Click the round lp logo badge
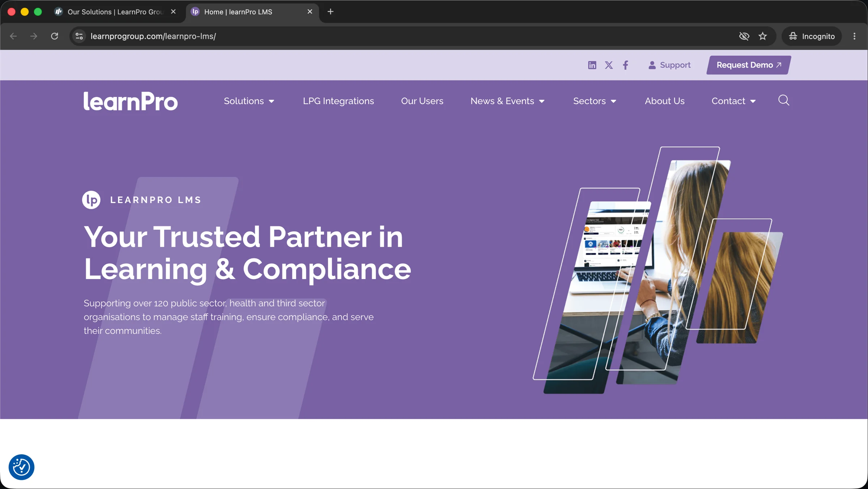Image resolution: width=868 pixels, height=489 pixels. point(91,200)
